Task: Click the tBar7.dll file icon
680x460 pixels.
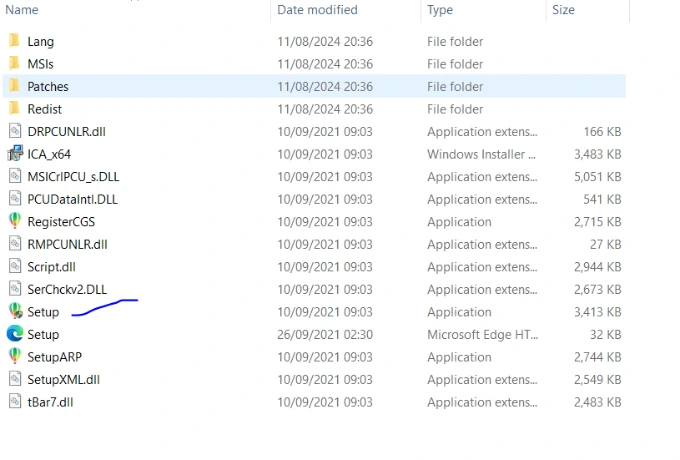Action: [x=15, y=402]
